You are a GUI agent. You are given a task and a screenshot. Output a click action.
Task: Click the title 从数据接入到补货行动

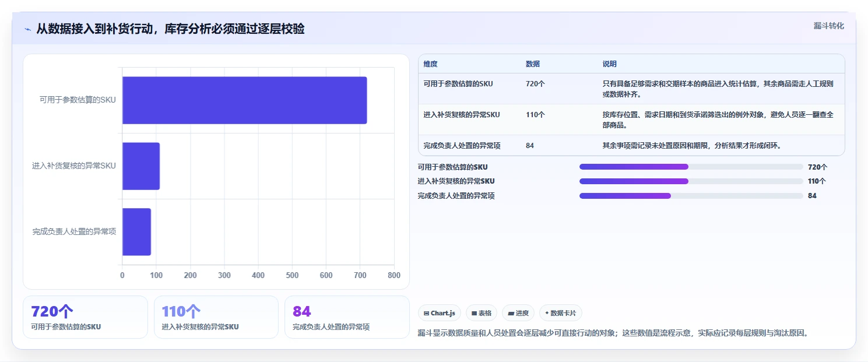170,29
